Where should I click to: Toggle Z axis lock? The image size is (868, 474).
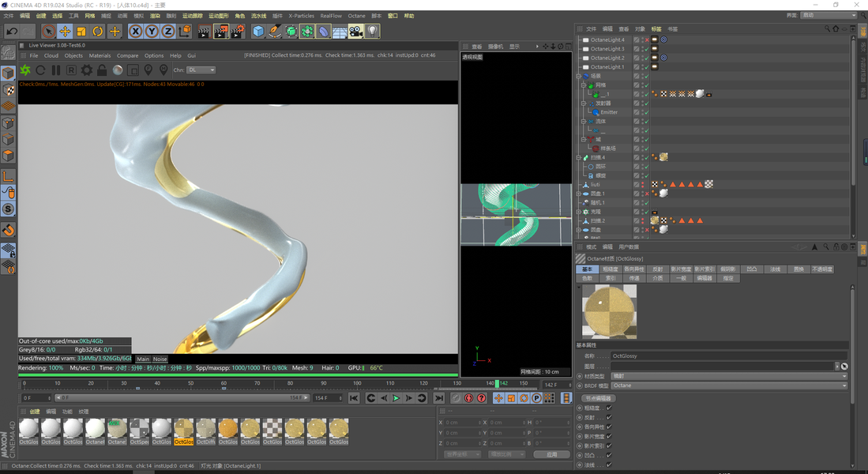pos(167,32)
